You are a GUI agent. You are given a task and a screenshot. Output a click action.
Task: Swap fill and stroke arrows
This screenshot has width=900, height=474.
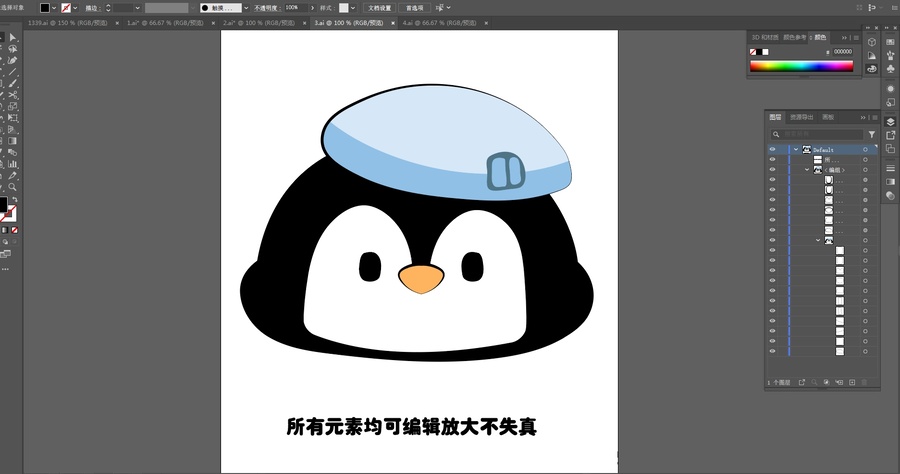15,200
